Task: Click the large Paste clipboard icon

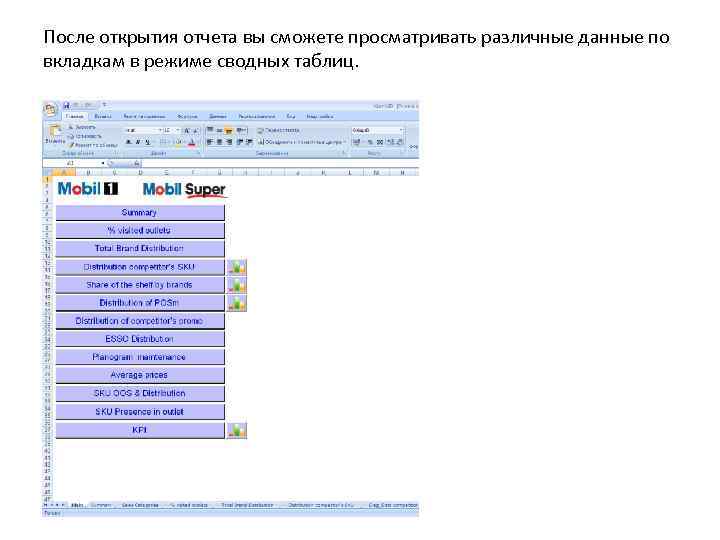Action: coord(55,131)
